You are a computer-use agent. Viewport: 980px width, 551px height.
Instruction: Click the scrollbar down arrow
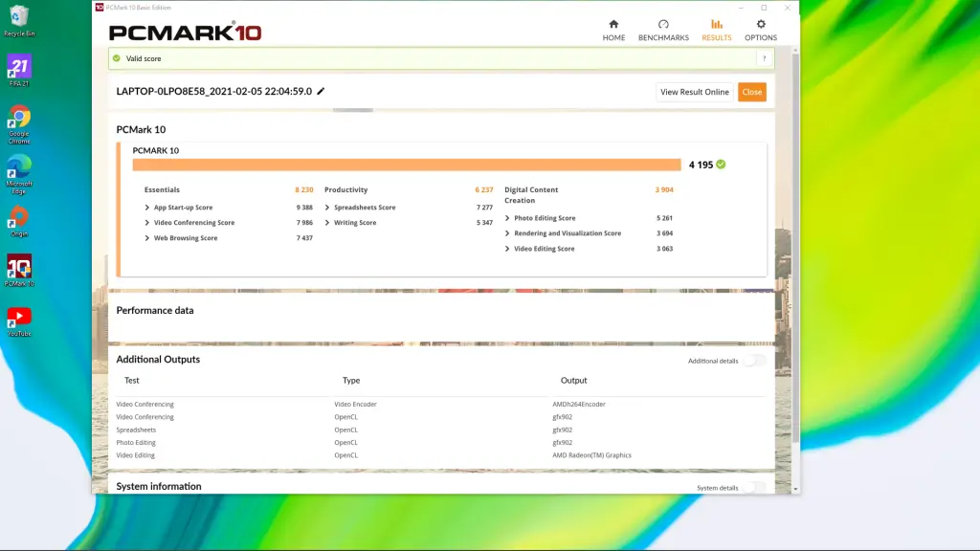[x=795, y=489]
